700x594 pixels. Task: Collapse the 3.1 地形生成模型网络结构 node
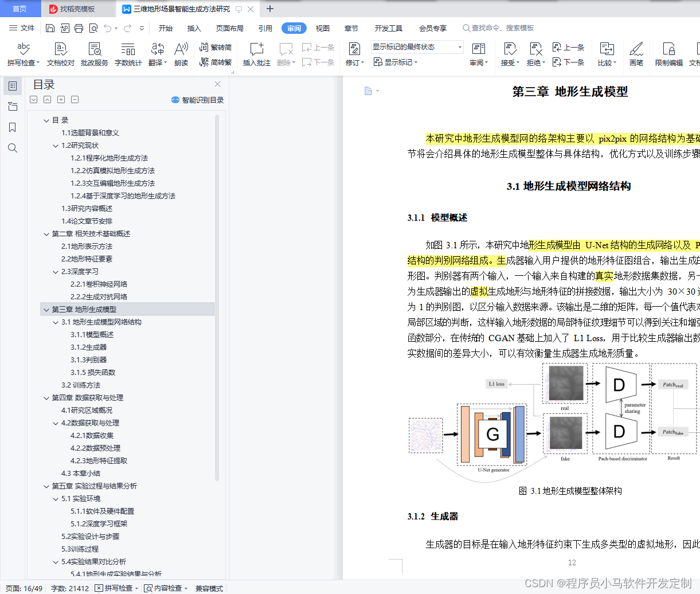point(56,322)
